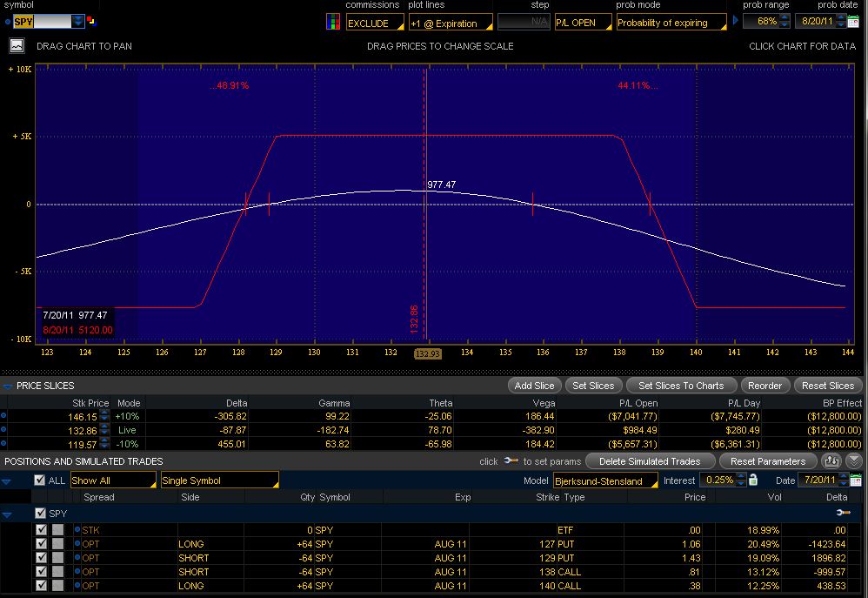868x598 pixels.
Task: Uncheck the LONG 127 PUT checkbox
Action: pyautogui.click(x=42, y=544)
